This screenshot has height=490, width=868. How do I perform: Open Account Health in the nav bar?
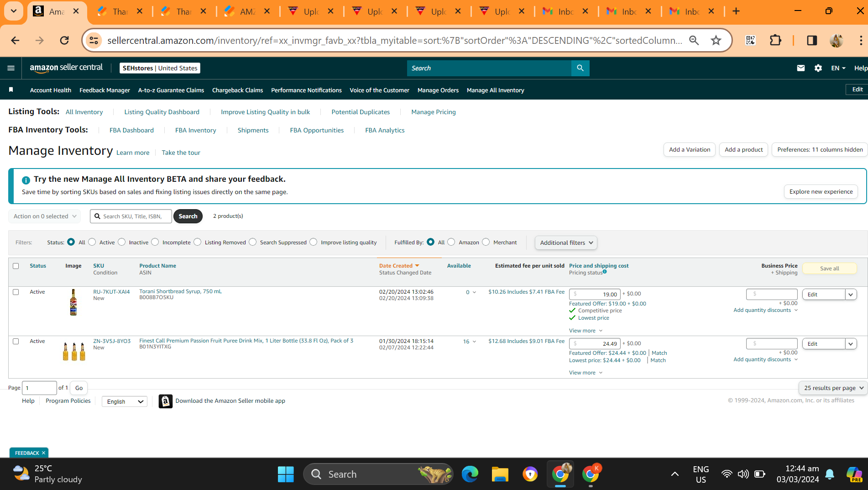click(x=51, y=90)
